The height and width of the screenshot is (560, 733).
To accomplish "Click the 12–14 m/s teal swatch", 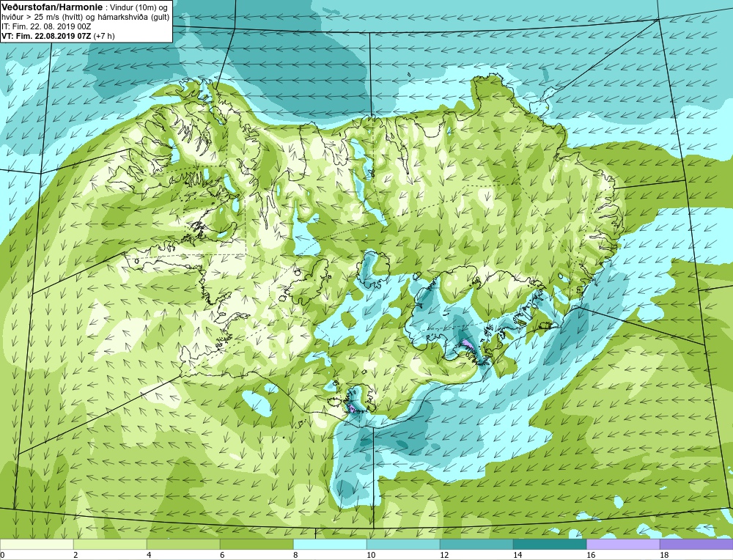I will 476,545.
